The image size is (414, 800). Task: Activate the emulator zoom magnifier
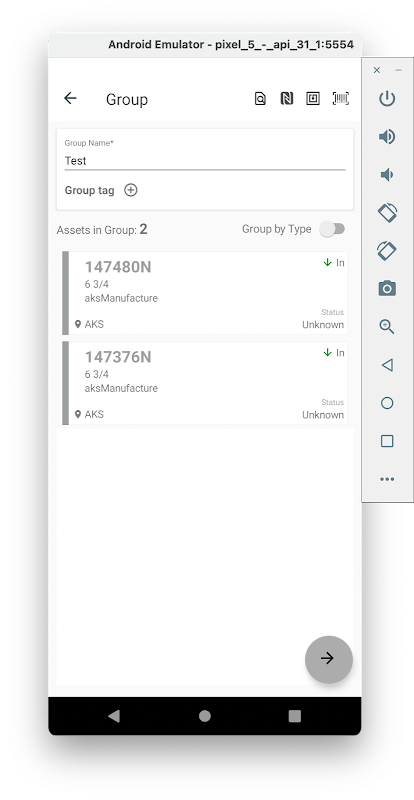click(x=387, y=327)
